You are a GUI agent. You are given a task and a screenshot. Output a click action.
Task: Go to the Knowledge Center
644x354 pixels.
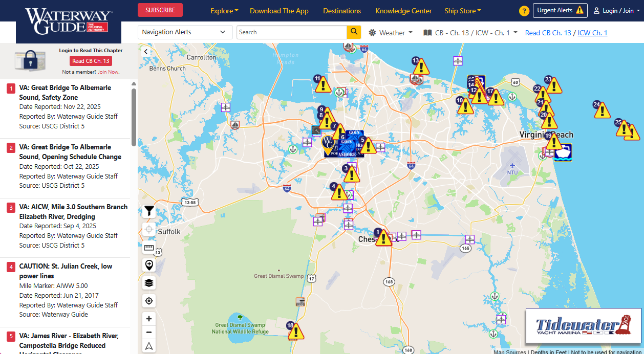pyautogui.click(x=403, y=11)
